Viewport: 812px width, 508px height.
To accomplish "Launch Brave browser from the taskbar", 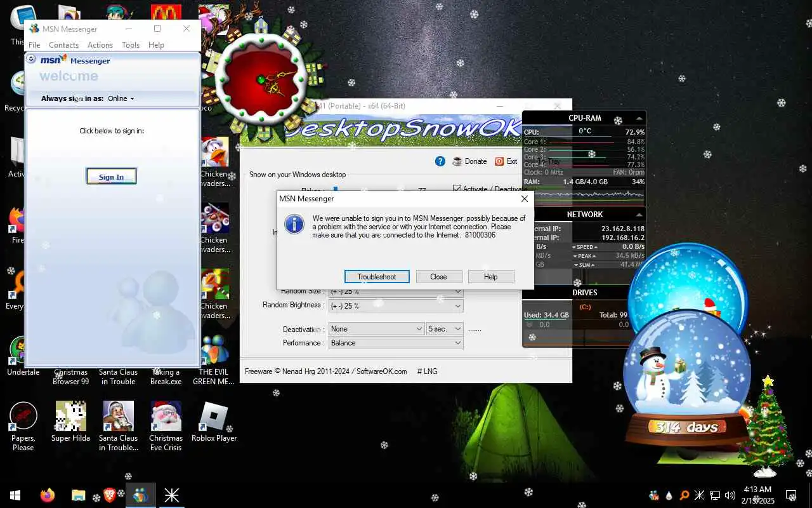I will coord(109,495).
